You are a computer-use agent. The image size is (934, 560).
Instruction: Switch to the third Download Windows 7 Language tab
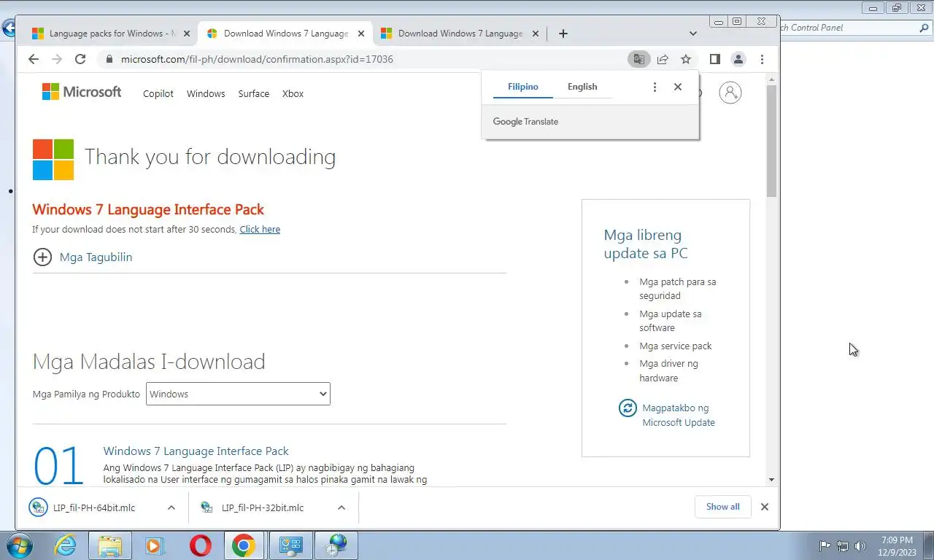pos(459,34)
